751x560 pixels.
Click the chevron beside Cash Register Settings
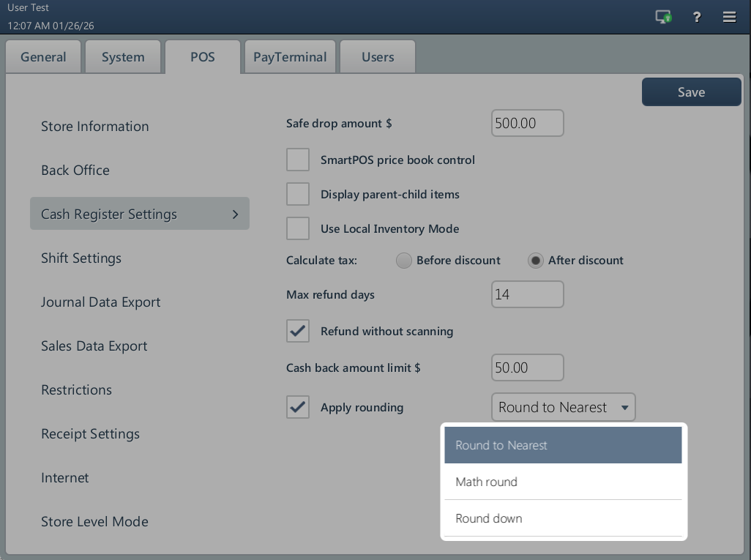tap(235, 214)
